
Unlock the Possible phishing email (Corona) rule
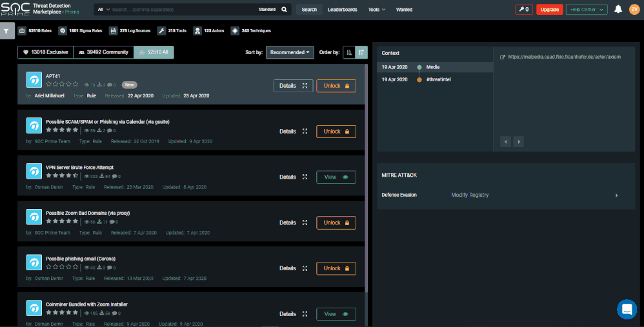(336, 268)
